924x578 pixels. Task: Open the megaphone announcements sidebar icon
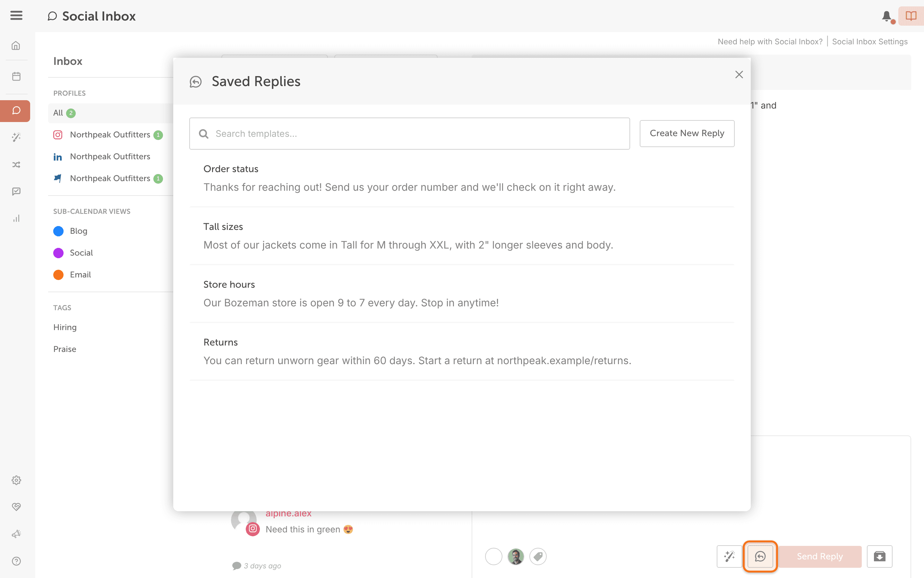click(x=16, y=534)
